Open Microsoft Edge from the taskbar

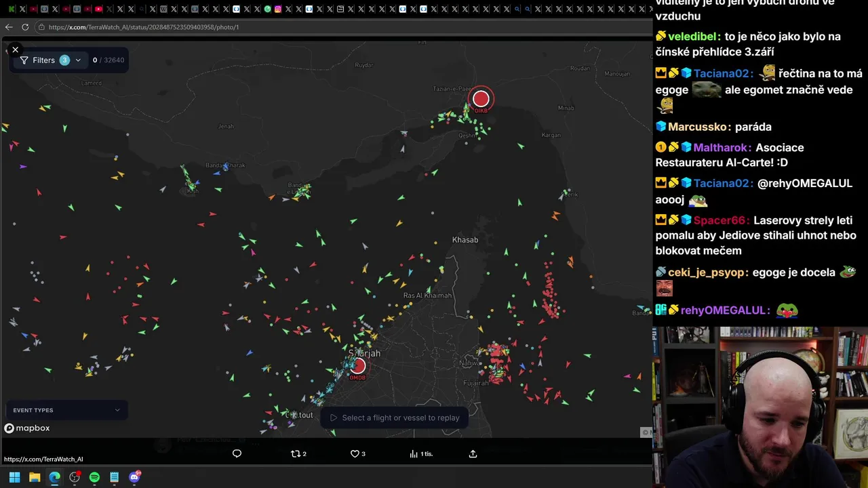(x=54, y=477)
